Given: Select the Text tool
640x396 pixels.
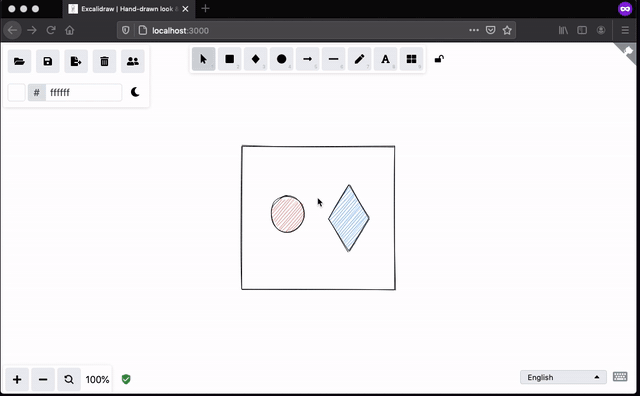Looking at the screenshot, I should tap(385, 59).
